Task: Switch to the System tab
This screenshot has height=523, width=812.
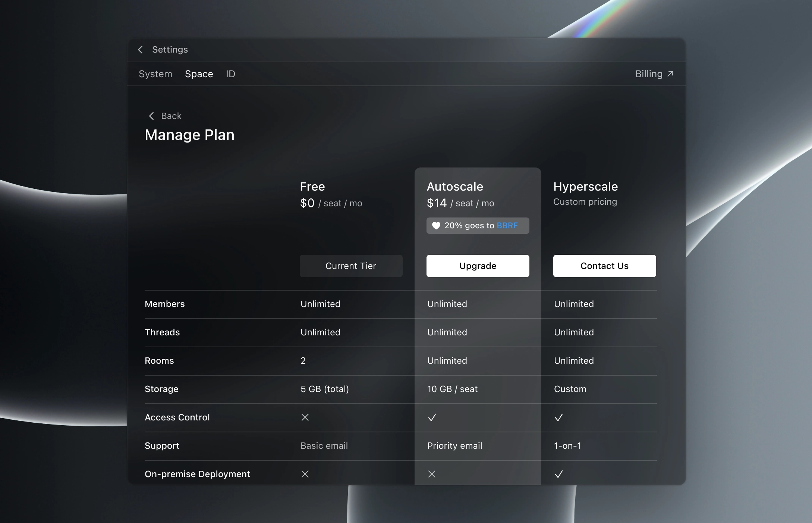Action: pos(155,74)
